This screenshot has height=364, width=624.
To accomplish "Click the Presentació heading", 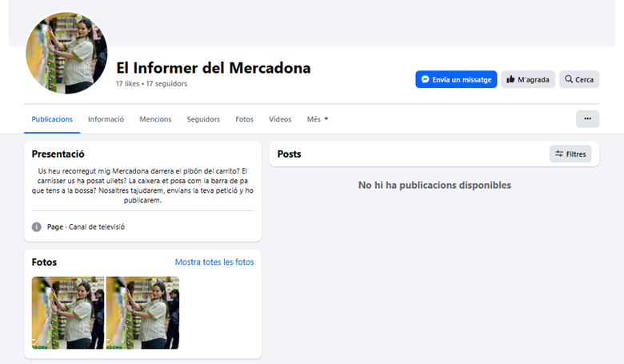I will (x=58, y=154).
